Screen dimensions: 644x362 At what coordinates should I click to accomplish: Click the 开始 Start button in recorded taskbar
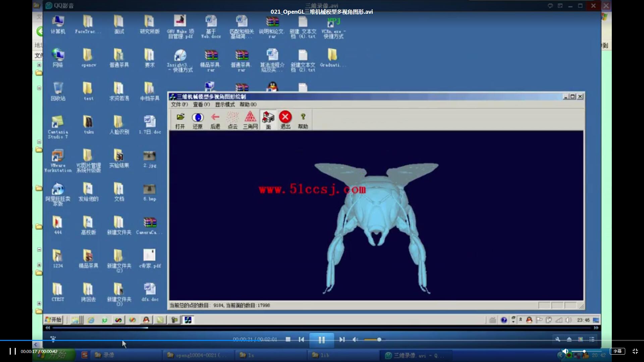54,320
